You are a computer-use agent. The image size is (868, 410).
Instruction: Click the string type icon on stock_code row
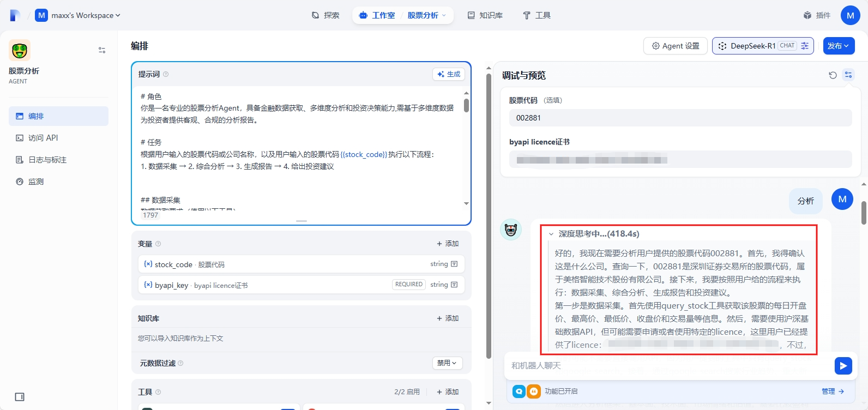454,264
